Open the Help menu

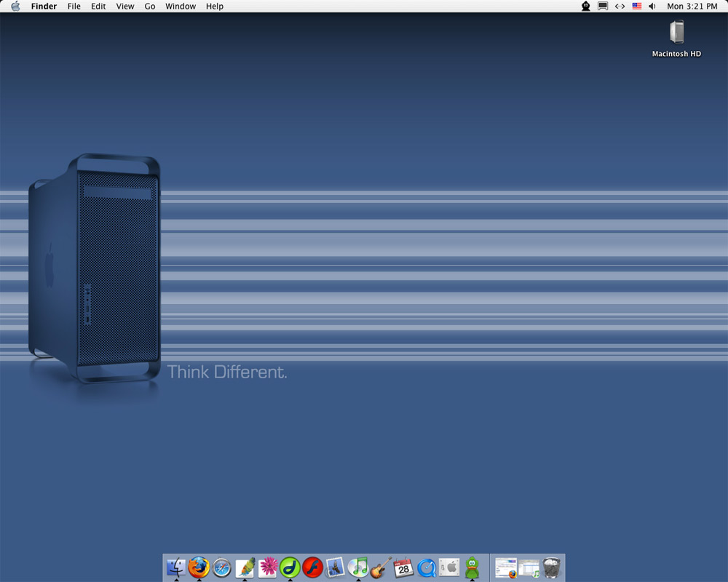[x=215, y=6]
